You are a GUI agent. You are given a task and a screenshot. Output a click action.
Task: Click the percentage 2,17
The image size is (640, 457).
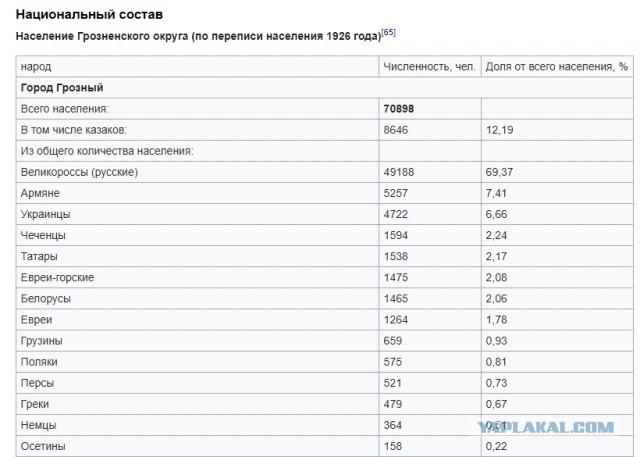coord(496,257)
